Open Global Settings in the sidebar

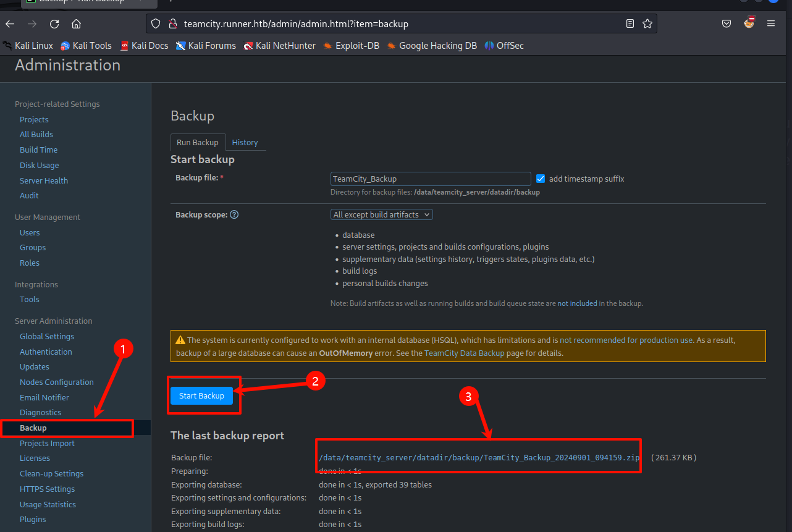coord(47,336)
